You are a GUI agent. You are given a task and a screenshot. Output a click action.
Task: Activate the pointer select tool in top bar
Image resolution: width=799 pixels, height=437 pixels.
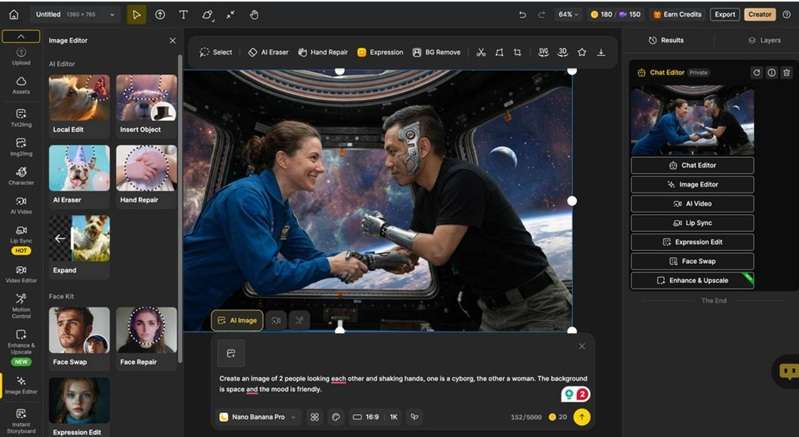click(136, 15)
